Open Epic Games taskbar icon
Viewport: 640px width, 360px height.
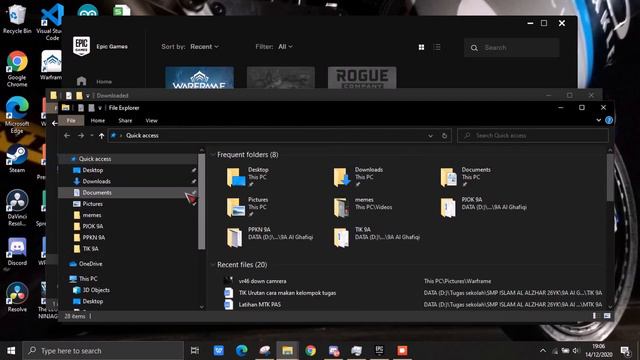[x=379, y=350]
